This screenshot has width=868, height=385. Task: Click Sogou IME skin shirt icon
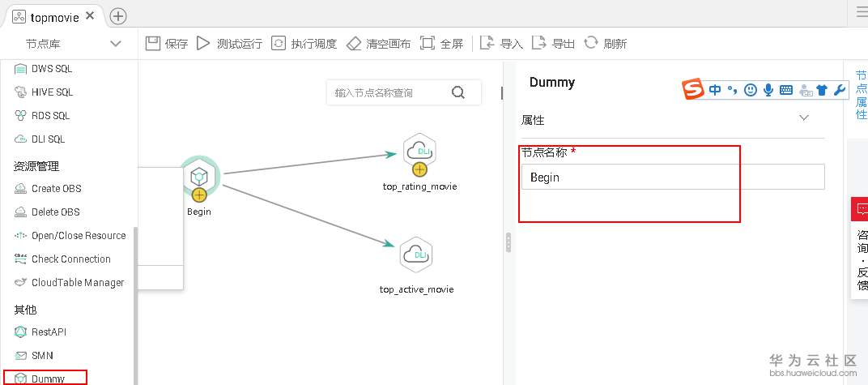pos(822,90)
